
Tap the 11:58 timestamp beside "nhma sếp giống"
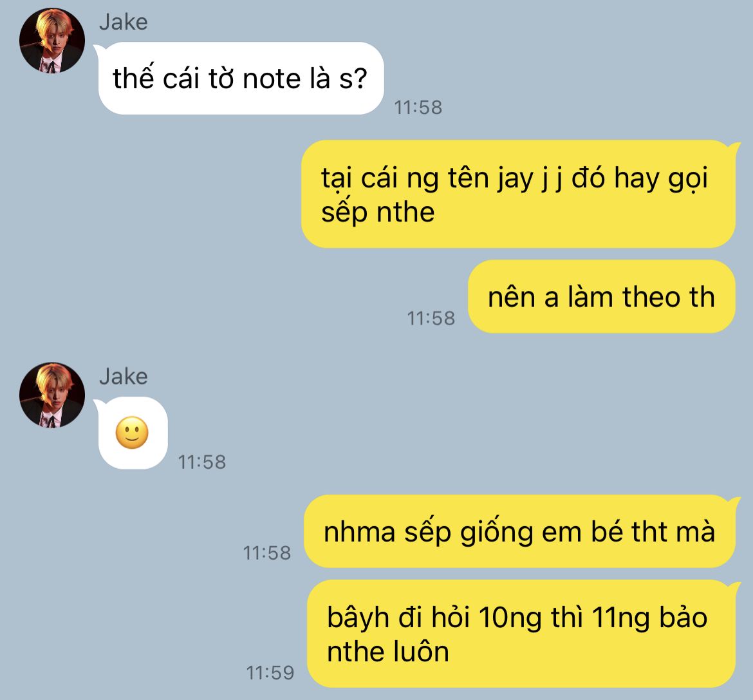267,553
